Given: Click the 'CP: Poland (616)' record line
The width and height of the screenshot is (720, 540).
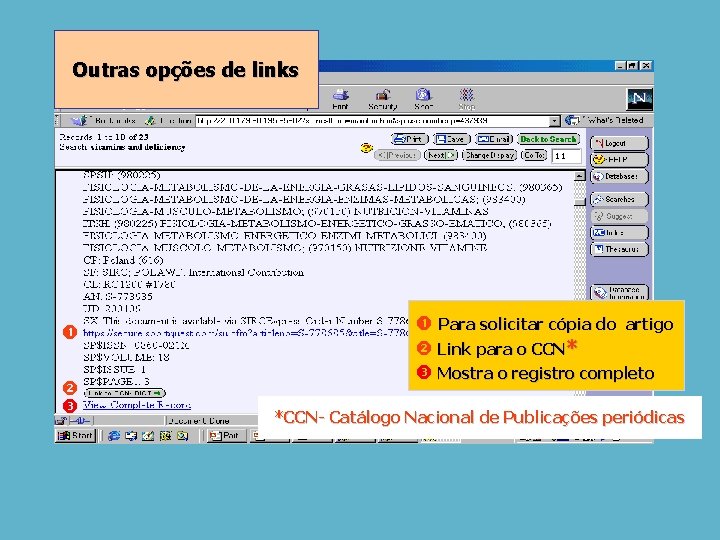Looking at the screenshot, I should click(x=123, y=260).
